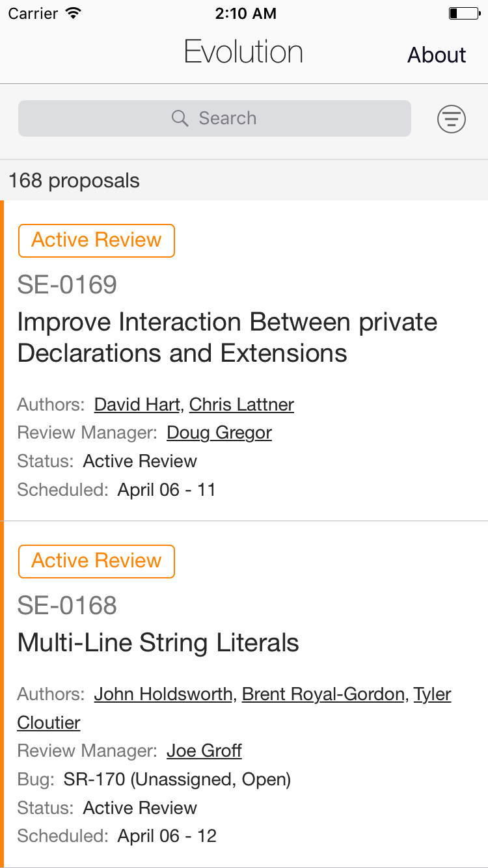Image resolution: width=488 pixels, height=868 pixels.
Task: Tap the battery indicator icon
Action: [x=463, y=13]
